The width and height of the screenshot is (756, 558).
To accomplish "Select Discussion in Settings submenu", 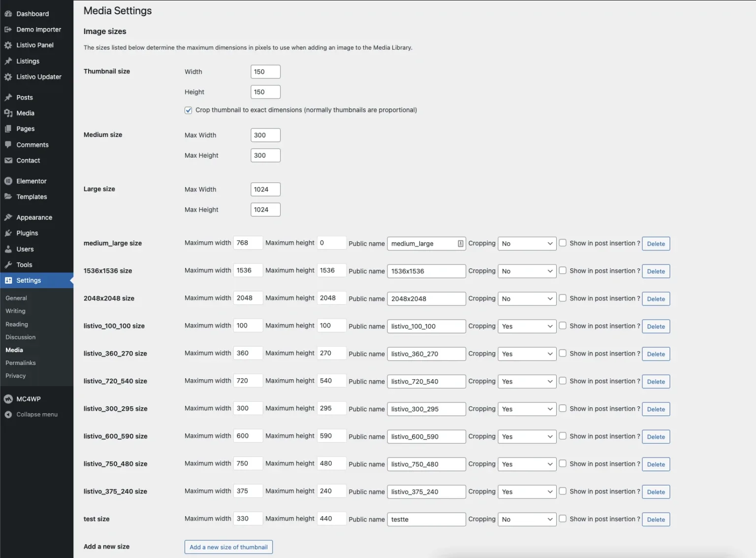I will (21, 337).
